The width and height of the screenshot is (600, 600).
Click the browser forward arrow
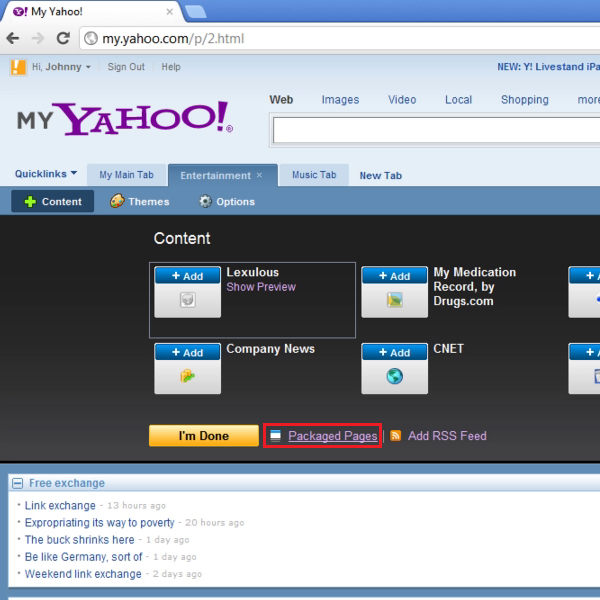(38, 38)
